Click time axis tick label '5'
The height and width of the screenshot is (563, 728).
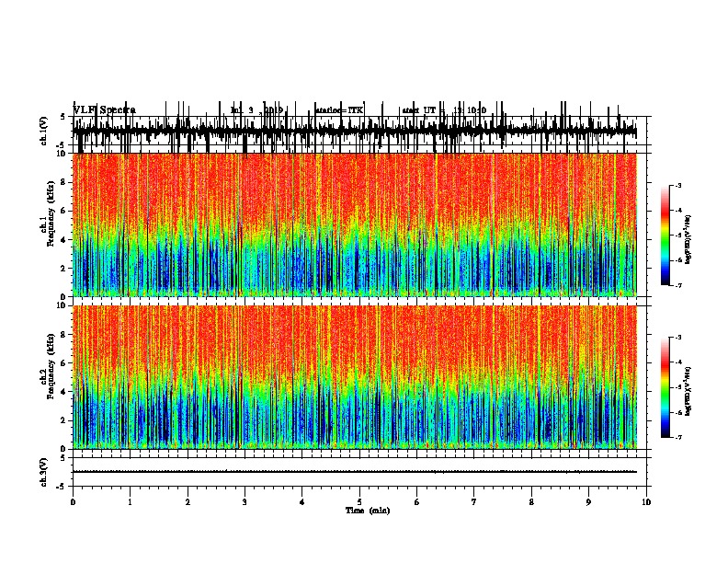click(x=359, y=502)
